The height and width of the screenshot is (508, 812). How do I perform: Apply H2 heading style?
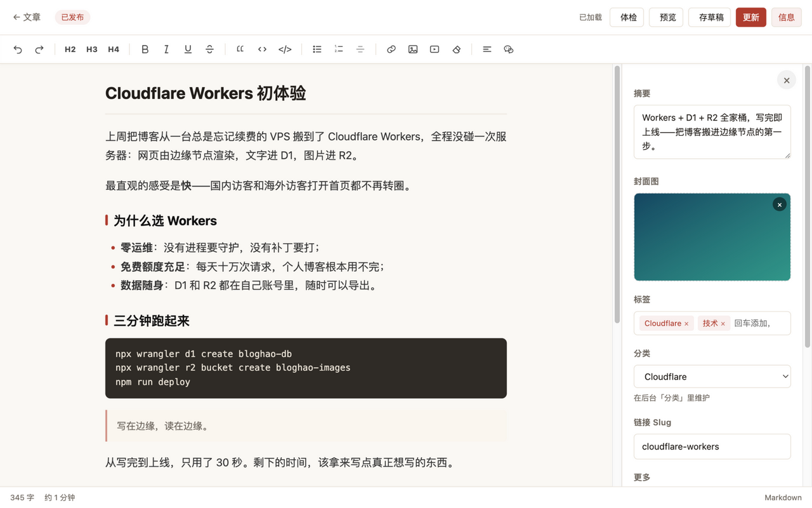70,50
